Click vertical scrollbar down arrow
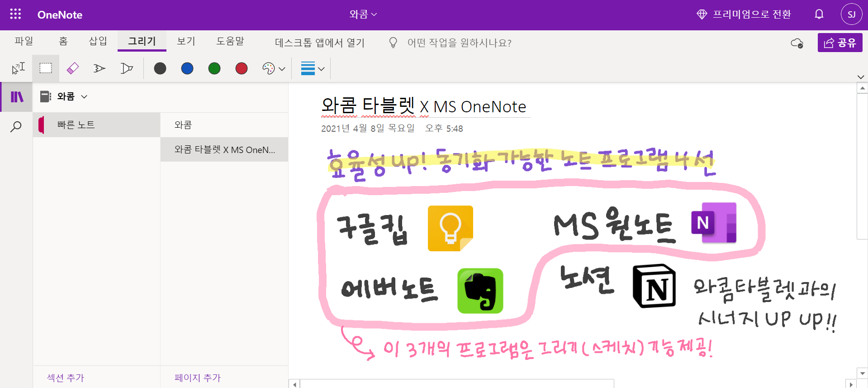The width and height of the screenshot is (868, 388). [862, 374]
